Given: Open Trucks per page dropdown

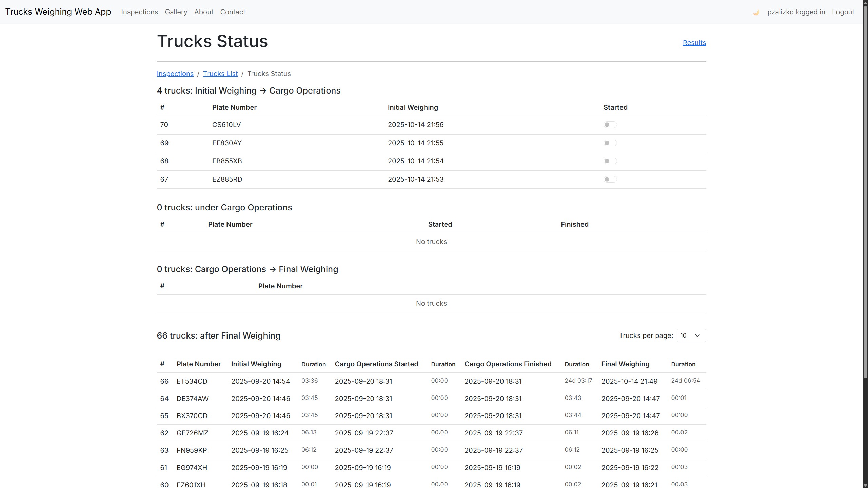Looking at the screenshot, I should click(691, 335).
